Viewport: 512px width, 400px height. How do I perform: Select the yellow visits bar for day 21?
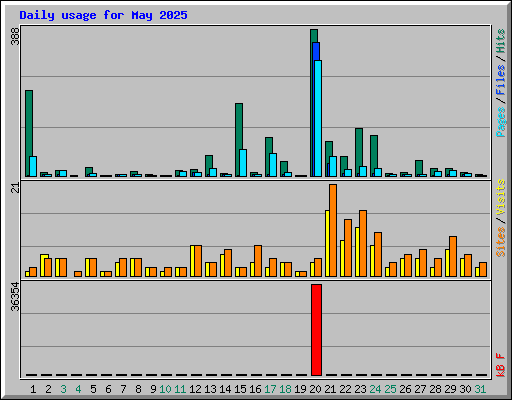tap(327, 243)
